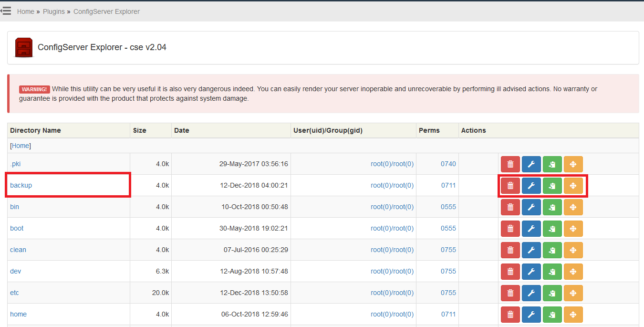
Task: Click ConfigServer Explorer breadcrumb text
Action: [x=106, y=11]
